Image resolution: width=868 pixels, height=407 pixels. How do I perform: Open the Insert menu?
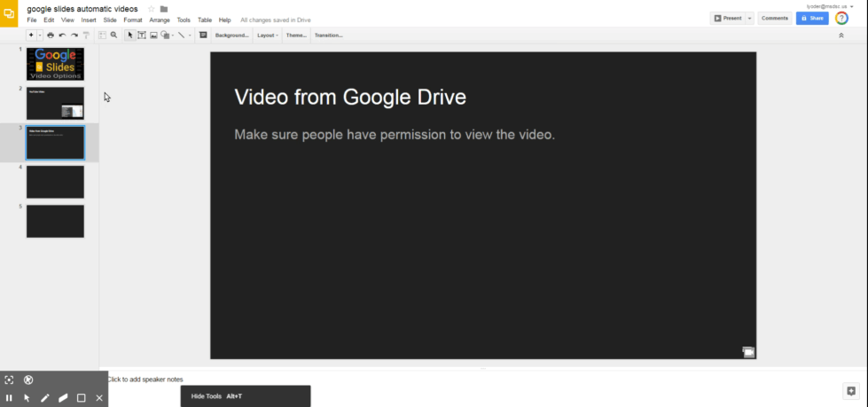pos(89,20)
